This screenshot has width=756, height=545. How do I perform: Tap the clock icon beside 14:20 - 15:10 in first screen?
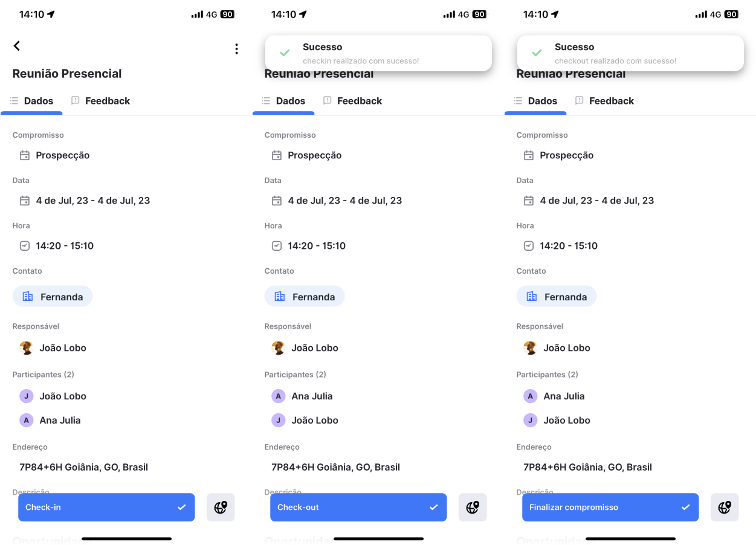25,246
